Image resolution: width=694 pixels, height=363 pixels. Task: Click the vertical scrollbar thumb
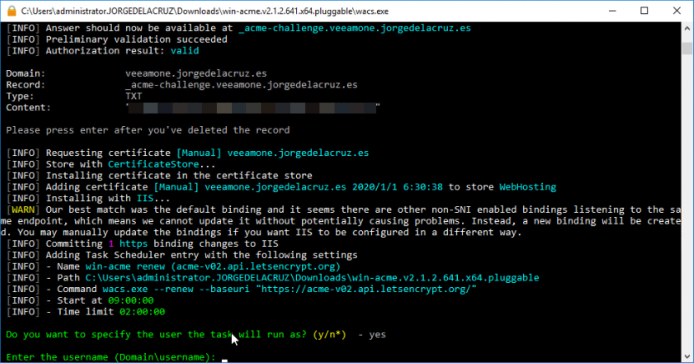click(x=687, y=48)
